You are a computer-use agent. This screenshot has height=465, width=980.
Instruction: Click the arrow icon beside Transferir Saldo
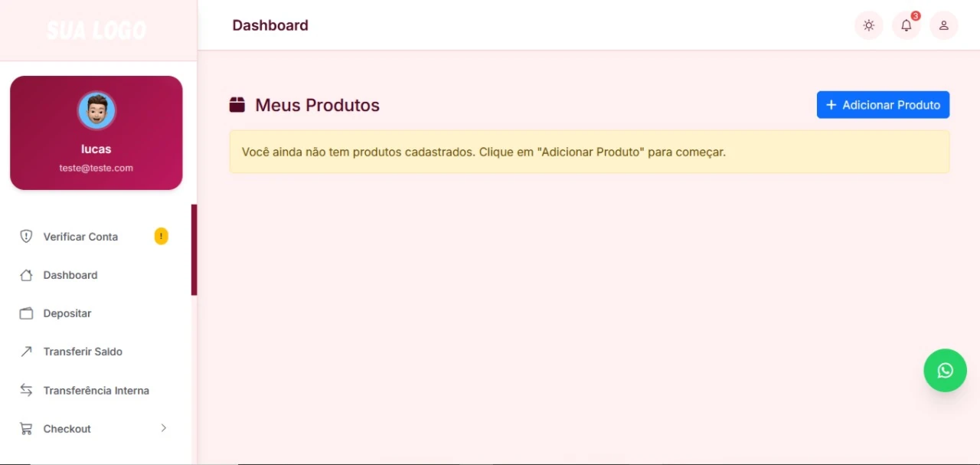[26, 352]
